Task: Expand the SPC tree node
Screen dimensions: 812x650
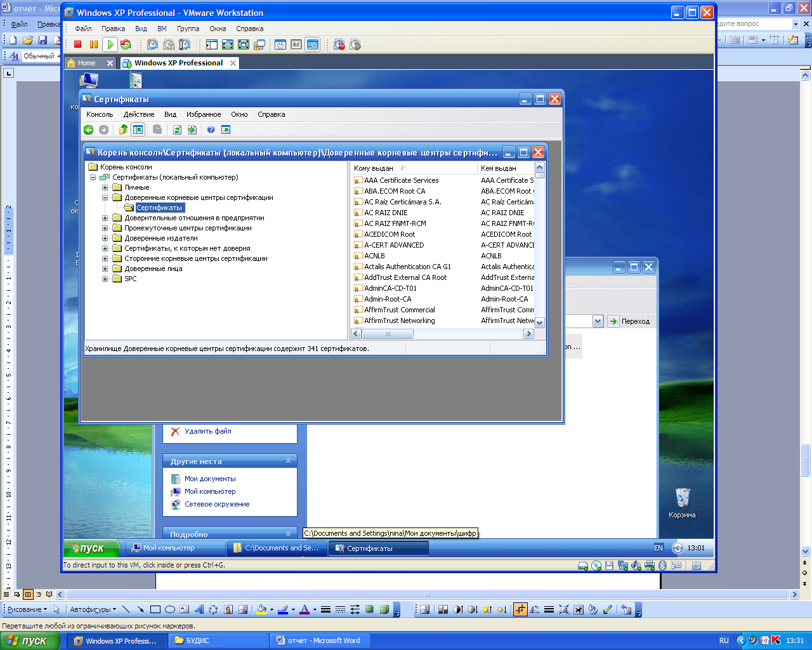Action: tap(105, 279)
